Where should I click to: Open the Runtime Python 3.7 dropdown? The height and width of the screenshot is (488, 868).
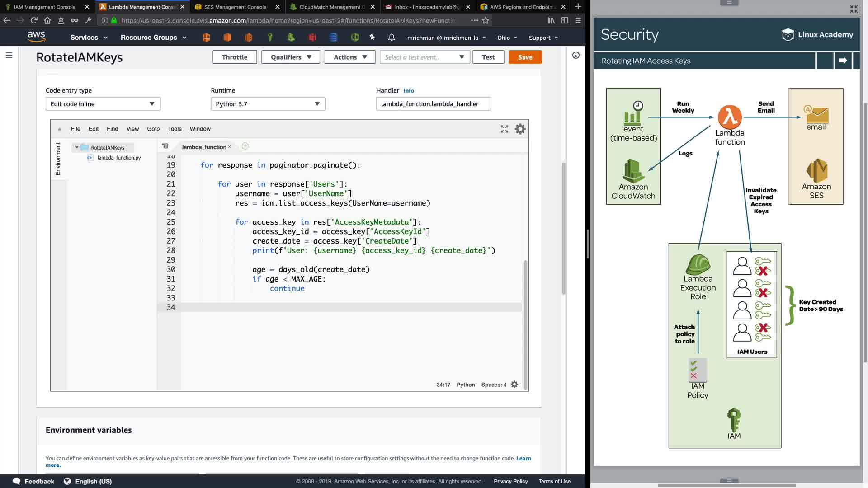point(268,104)
